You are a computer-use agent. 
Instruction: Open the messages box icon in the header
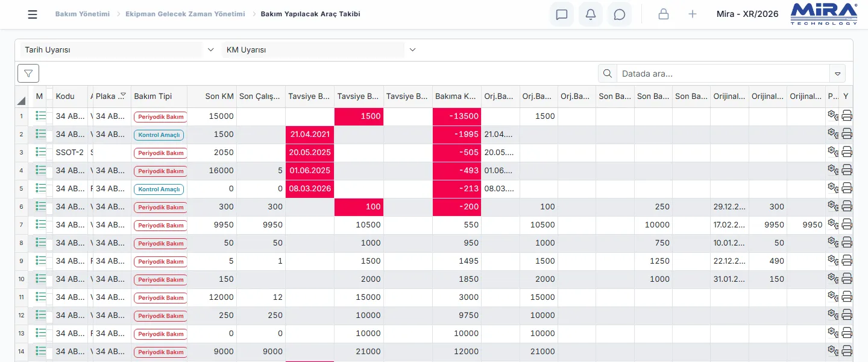click(562, 14)
